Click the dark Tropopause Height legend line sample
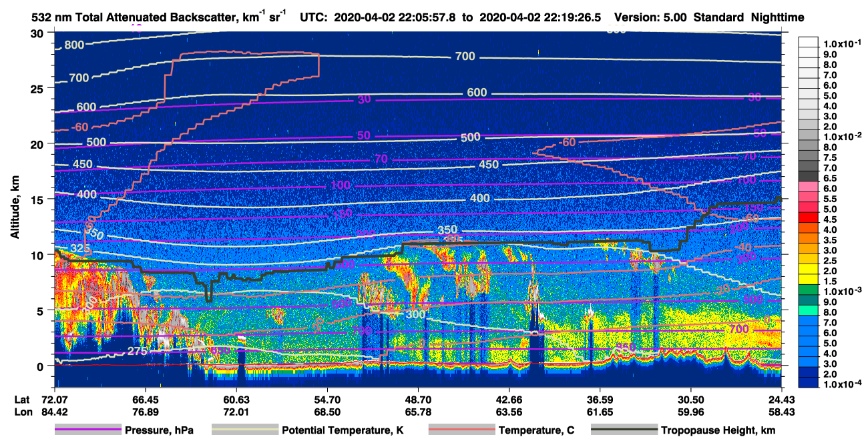The width and height of the screenshot is (868, 445). pos(624,430)
